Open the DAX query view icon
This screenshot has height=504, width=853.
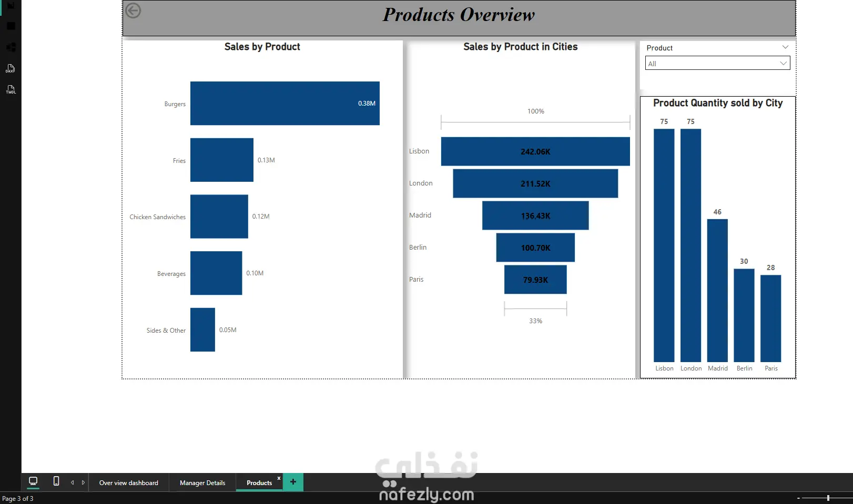coord(11,68)
